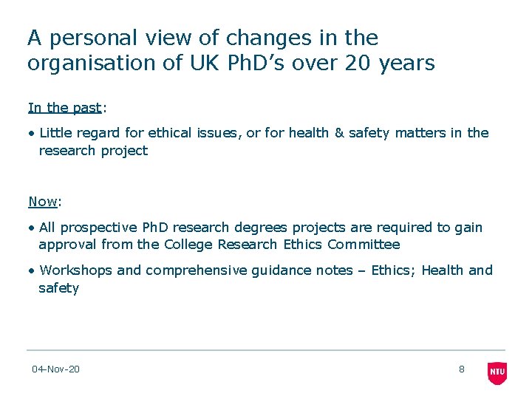532x399 pixels.
Task: Click the NTU shield logo
Action: pyautogui.click(x=497, y=373)
